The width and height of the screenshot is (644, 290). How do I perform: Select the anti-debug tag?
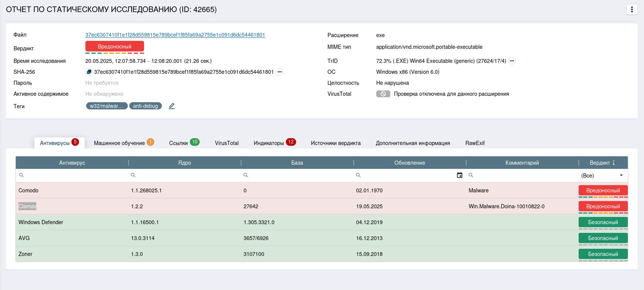[146, 106]
